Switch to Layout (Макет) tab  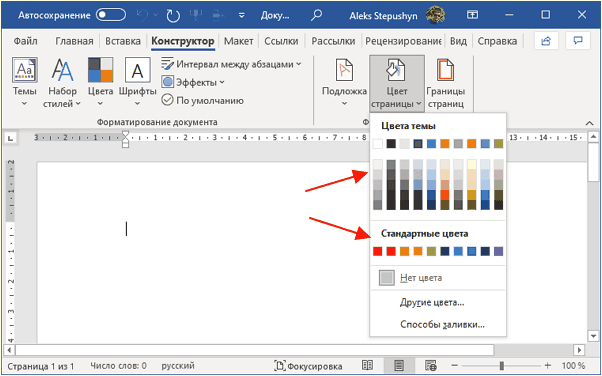(238, 41)
